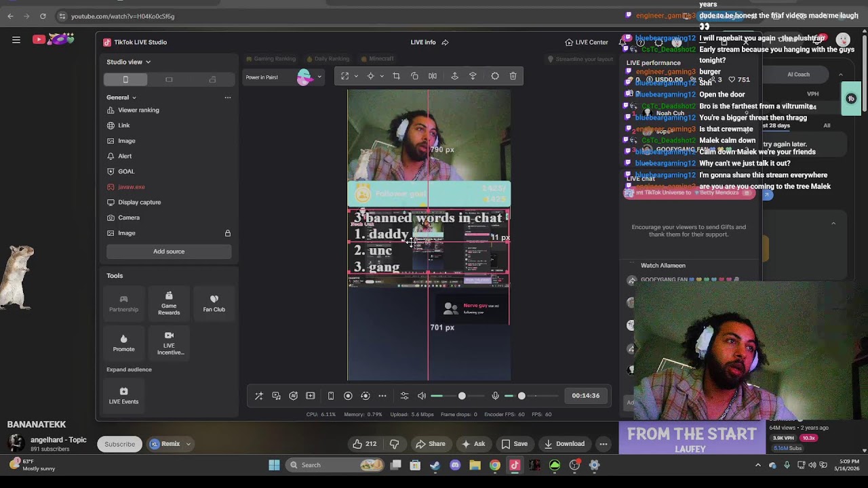Open the LIVE Center
Viewport: 868px width, 488px height.
[587, 42]
